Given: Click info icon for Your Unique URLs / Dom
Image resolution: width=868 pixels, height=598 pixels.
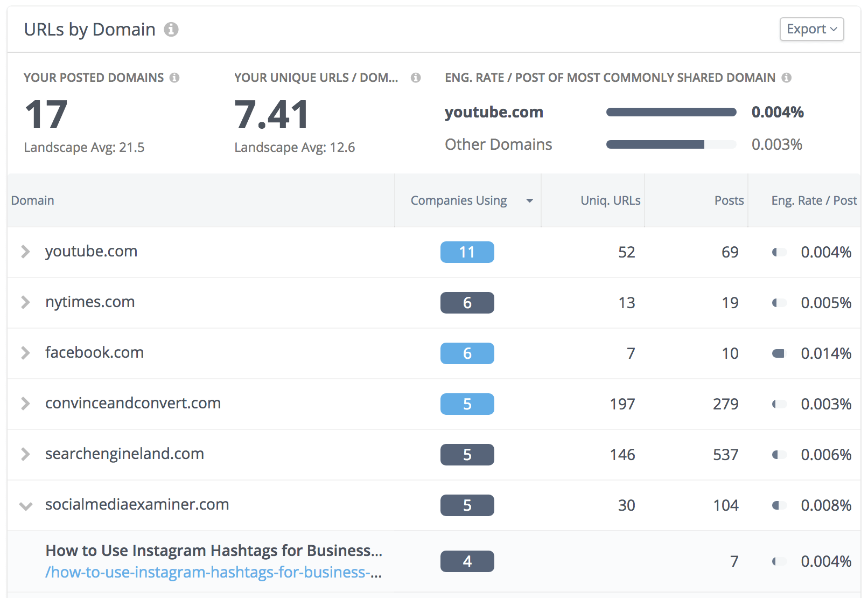Looking at the screenshot, I should tap(416, 78).
